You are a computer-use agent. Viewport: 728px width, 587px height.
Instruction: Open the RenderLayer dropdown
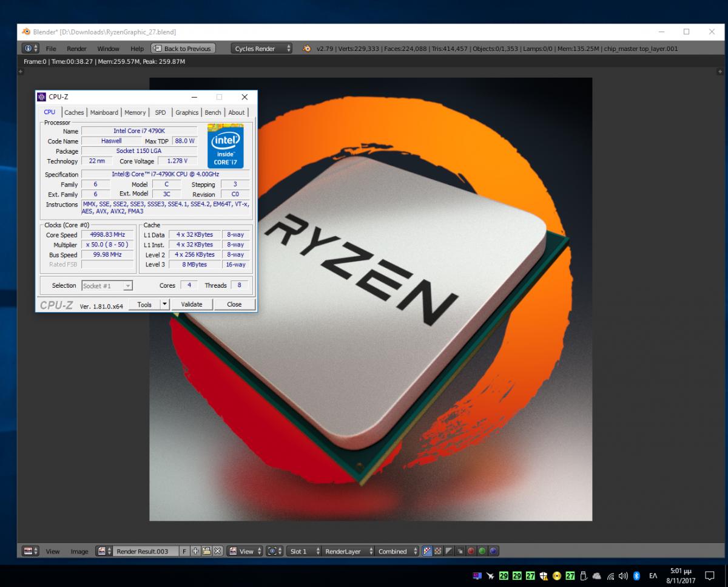click(x=347, y=551)
